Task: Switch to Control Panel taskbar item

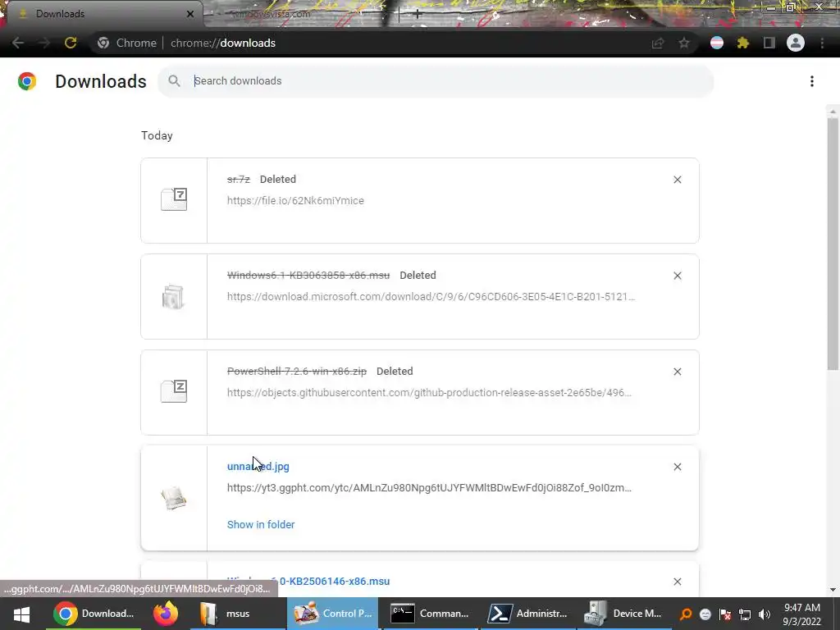Action: point(333,614)
